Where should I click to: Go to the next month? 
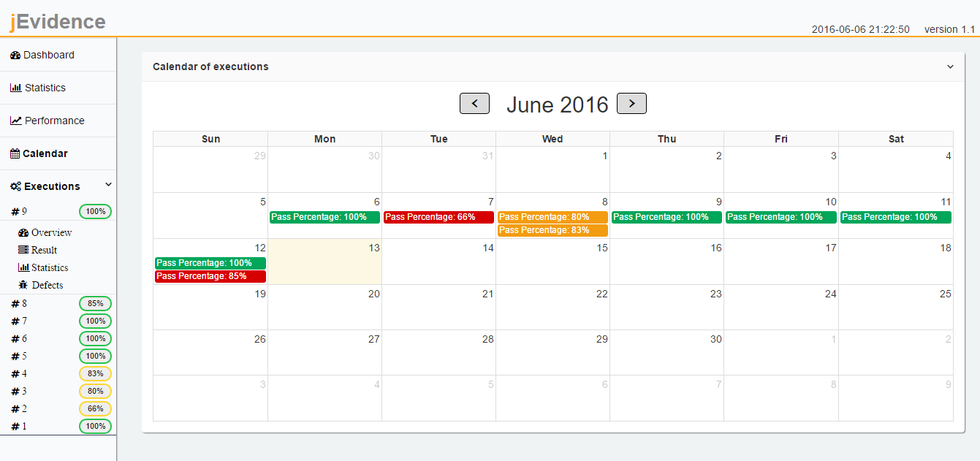pos(631,104)
